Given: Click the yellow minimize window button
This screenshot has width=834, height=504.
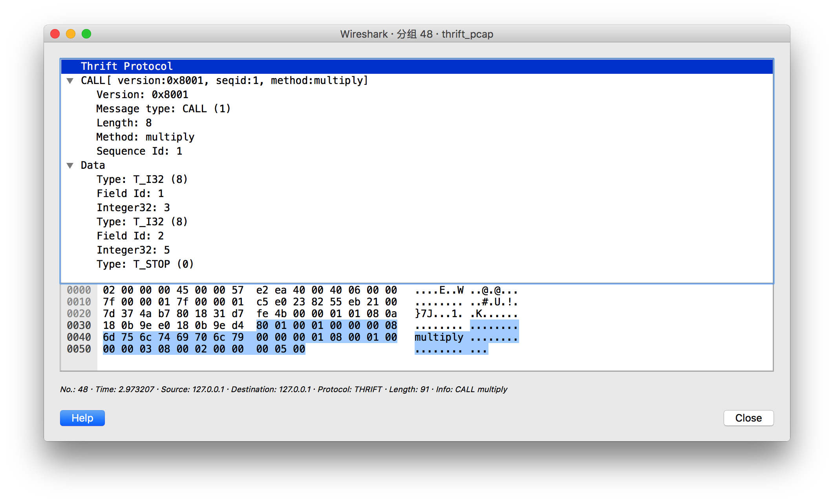Looking at the screenshot, I should tap(71, 34).
